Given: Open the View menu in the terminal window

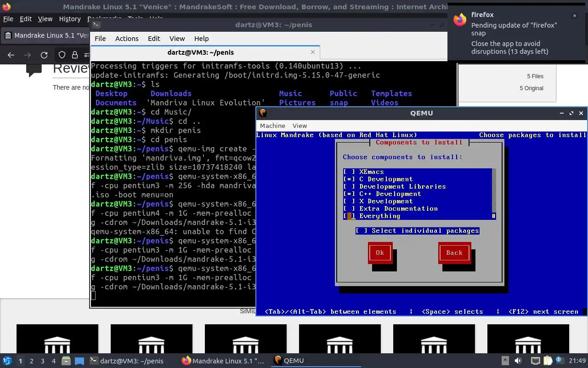Looking at the screenshot, I should (x=177, y=39).
